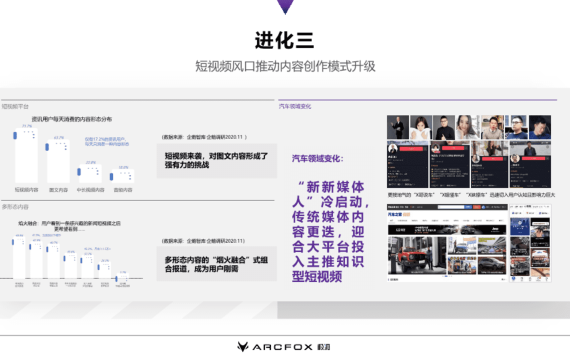Select the portrait of the man in black suit

398,127
